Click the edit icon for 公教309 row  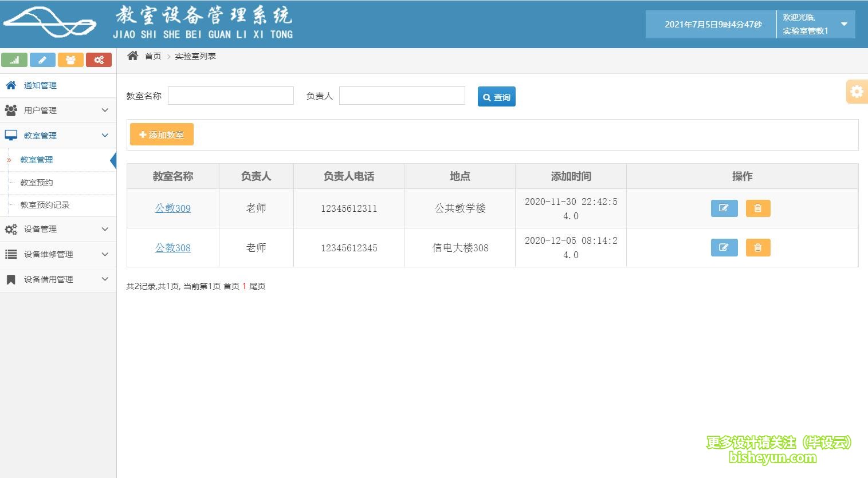coord(724,208)
